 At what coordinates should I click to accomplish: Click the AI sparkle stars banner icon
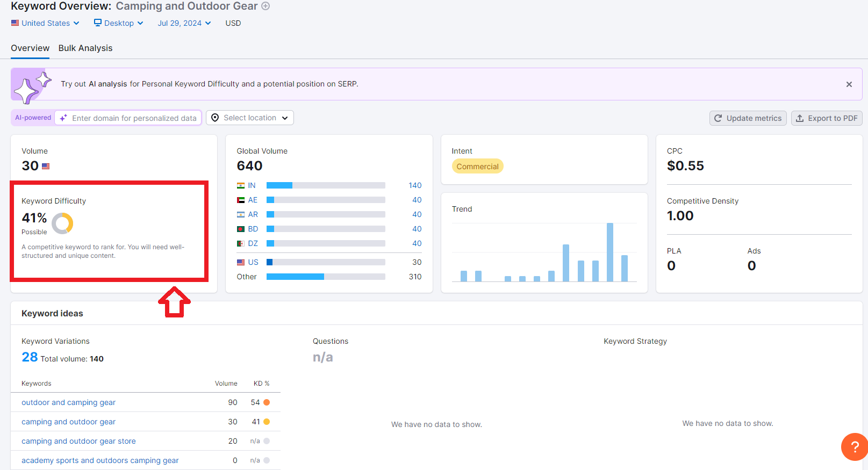click(32, 86)
